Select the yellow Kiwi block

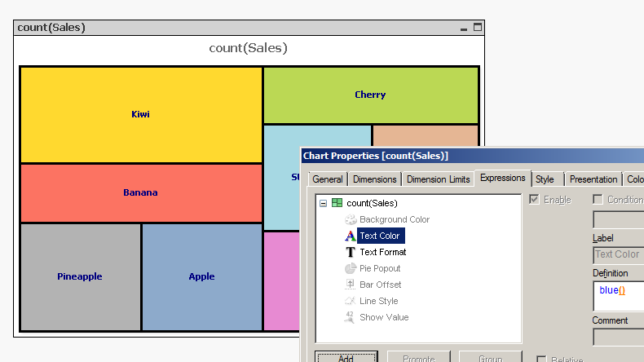[x=141, y=115]
